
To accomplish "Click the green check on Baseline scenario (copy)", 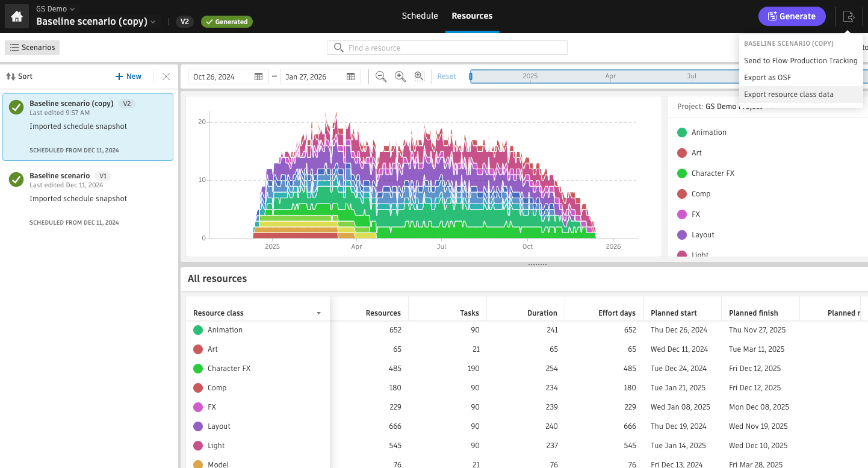I will point(16,107).
